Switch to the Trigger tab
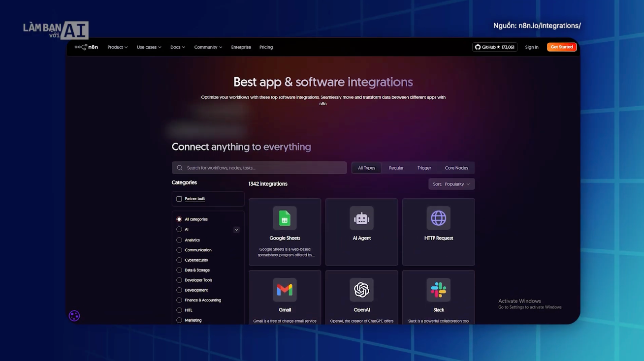 pos(424,168)
